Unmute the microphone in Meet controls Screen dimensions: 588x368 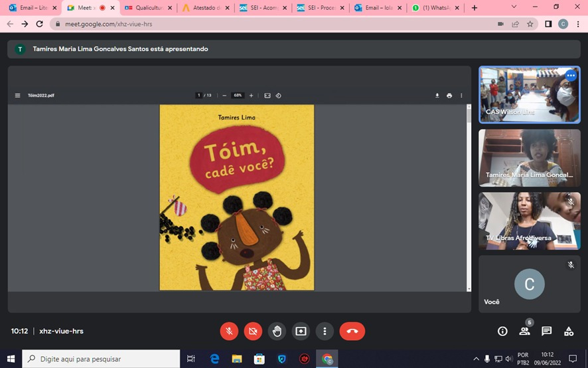(229, 331)
